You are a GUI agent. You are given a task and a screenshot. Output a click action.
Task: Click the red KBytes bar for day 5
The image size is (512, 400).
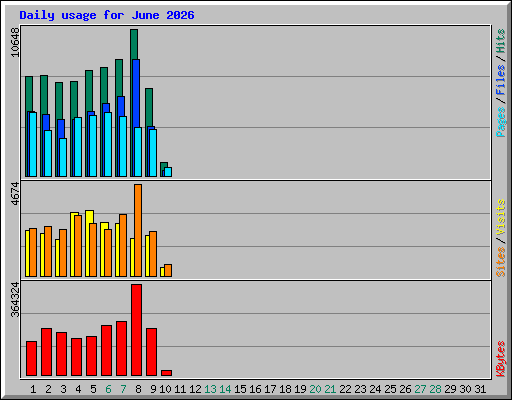pyautogui.click(x=91, y=356)
